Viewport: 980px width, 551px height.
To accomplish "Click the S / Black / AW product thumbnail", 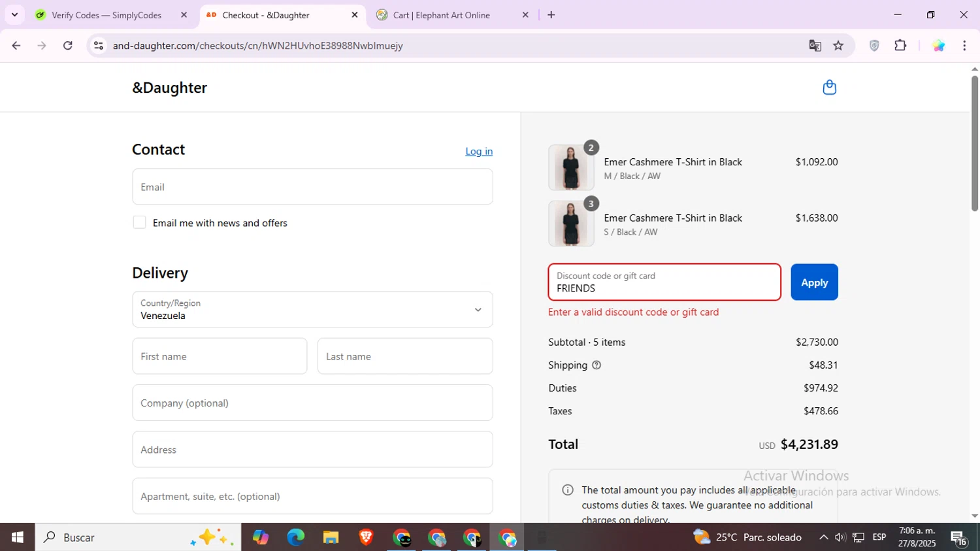I will [571, 224].
